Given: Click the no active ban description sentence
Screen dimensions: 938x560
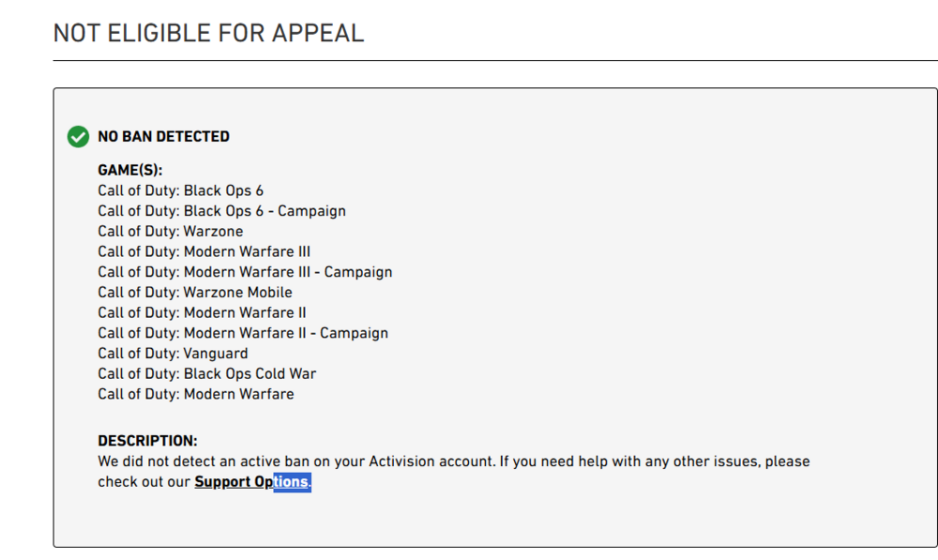Looking at the screenshot, I should coord(296,462).
